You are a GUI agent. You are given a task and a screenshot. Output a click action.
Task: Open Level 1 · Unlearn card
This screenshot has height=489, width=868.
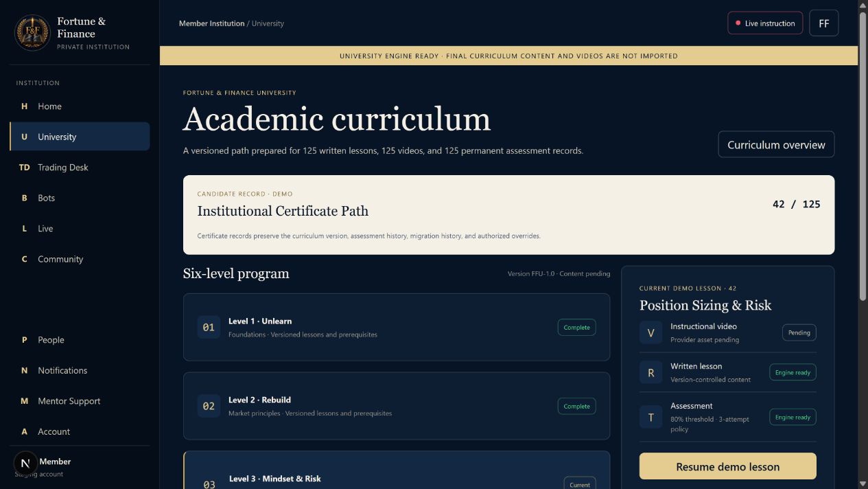click(397, 327)
